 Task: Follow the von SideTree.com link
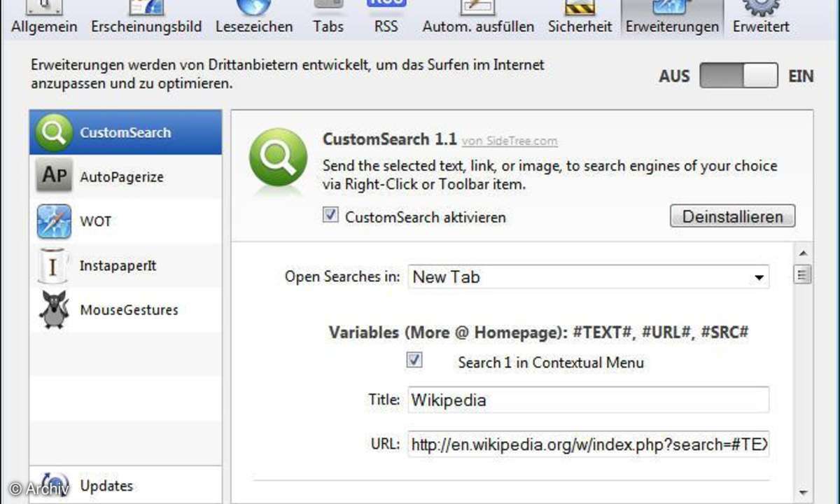pyautogui.click(x=510, y=141)
